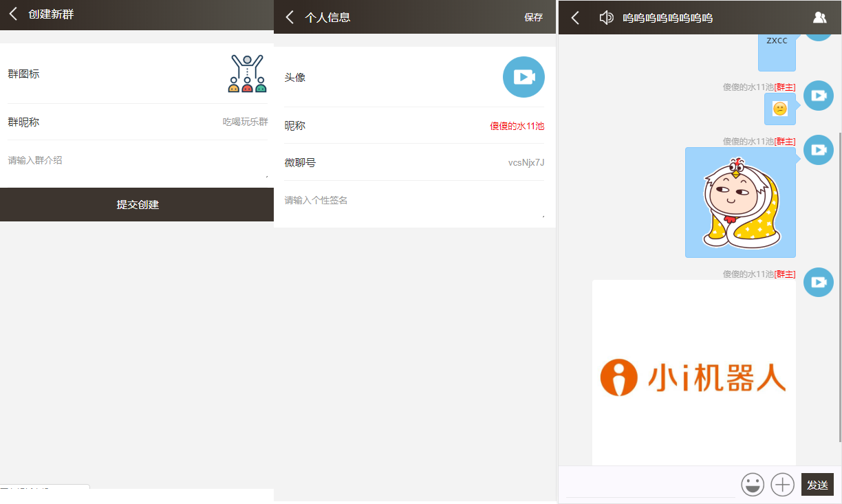Open the emoji picker in the chat
842x504 pixels.
(x=753, y=485)
